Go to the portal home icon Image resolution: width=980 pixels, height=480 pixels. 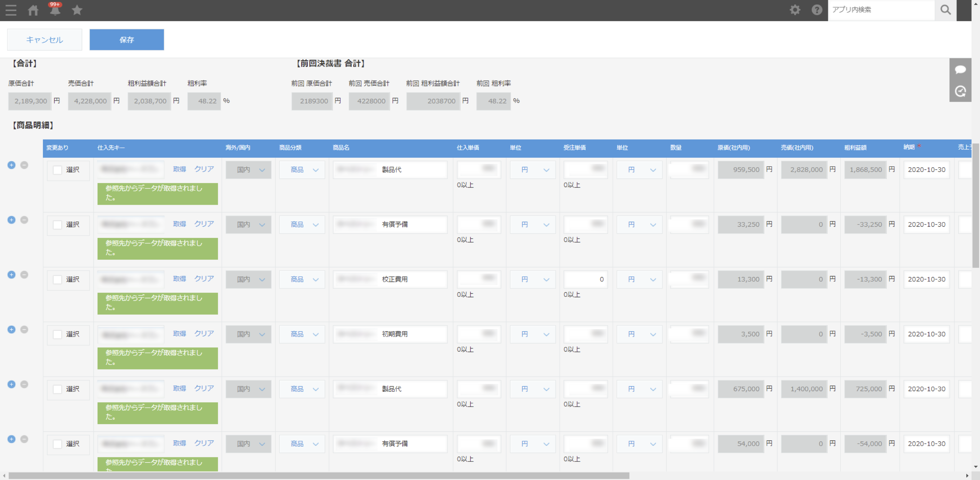coord(33,10)
